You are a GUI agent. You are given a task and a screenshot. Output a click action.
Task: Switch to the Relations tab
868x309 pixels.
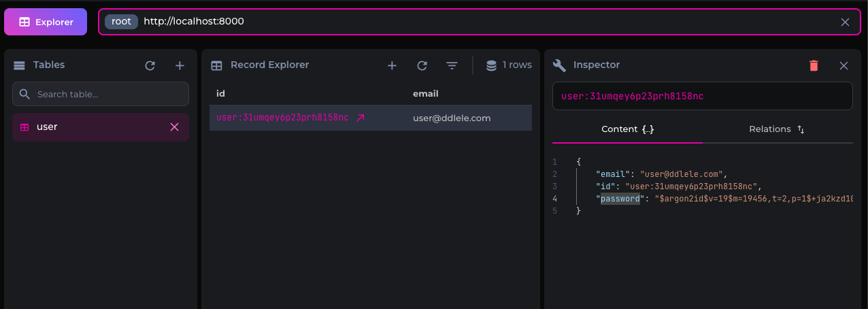777,129
